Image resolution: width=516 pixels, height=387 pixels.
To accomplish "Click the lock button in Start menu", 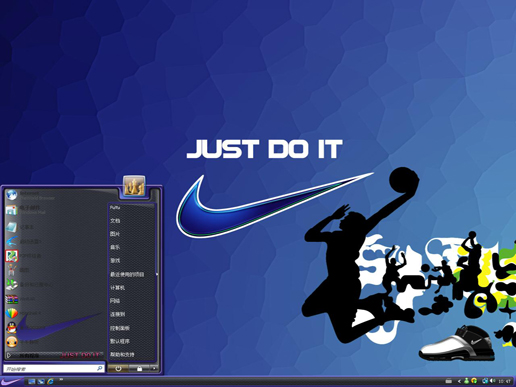I will [139, 368].
